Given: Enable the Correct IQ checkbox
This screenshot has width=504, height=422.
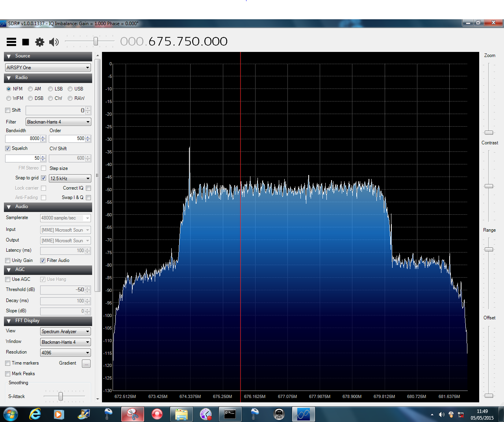Looking at the screenshot, I should pos(89,188).
